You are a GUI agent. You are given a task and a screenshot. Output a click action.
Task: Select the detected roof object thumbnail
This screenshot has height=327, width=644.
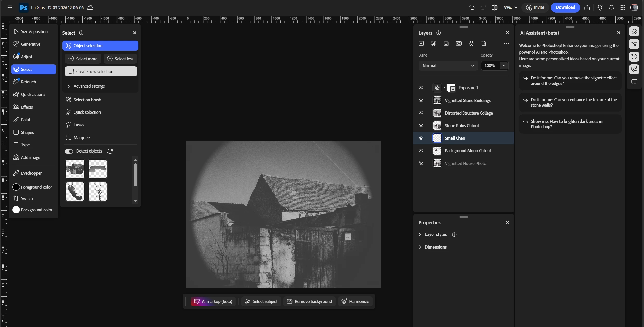tap(98, 169)
